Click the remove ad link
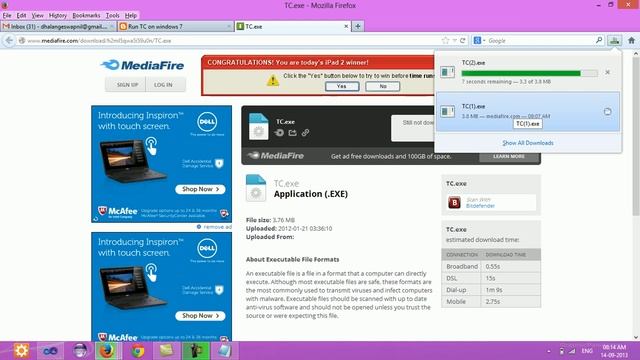The height and width of the screenshot is (360, 640). 217,227
